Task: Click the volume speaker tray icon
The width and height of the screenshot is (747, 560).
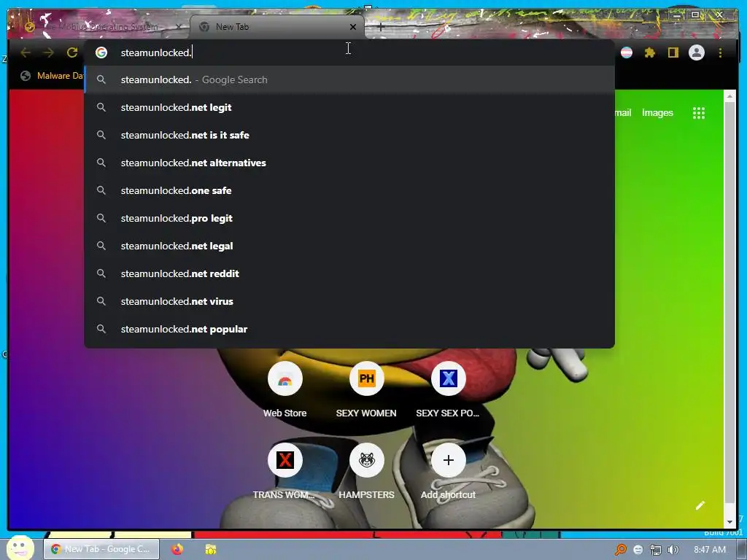Action: click(673, 550)
